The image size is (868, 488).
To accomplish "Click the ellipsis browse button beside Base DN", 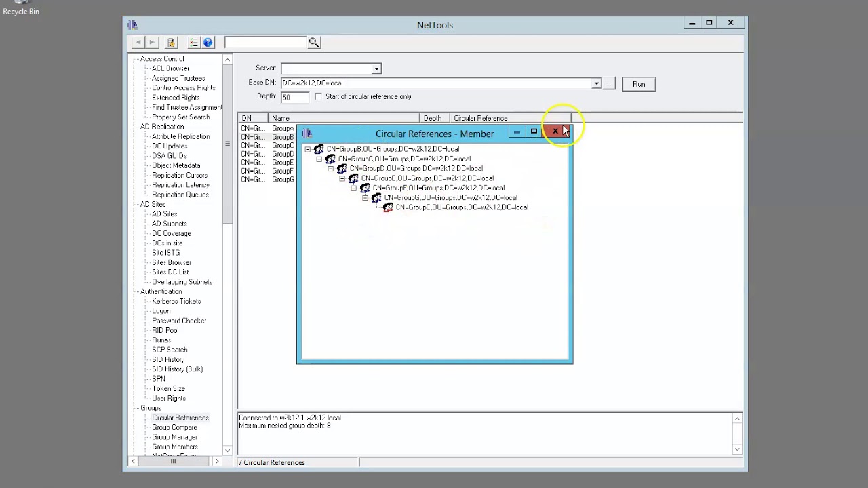I will click(x=609, y=83).
